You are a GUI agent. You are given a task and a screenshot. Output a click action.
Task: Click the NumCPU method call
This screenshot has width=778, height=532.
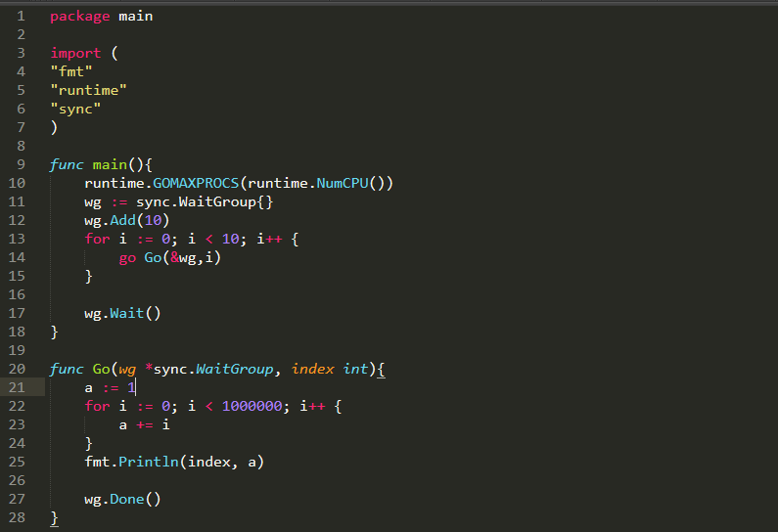(x=343, y=184)
